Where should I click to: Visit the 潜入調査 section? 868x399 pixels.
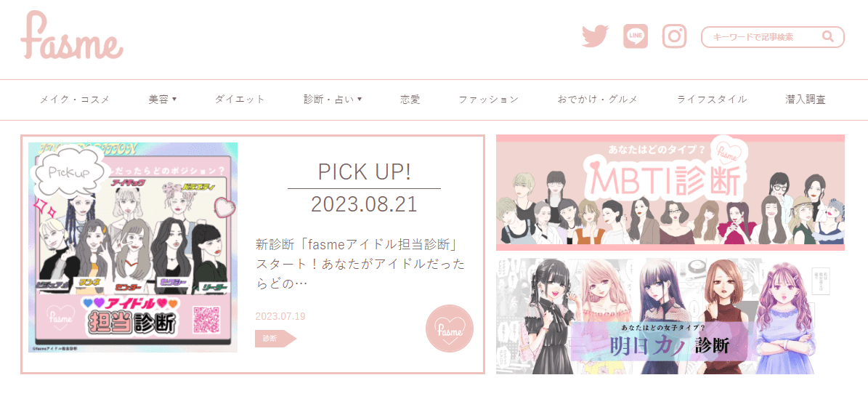[x=806, y=100]
